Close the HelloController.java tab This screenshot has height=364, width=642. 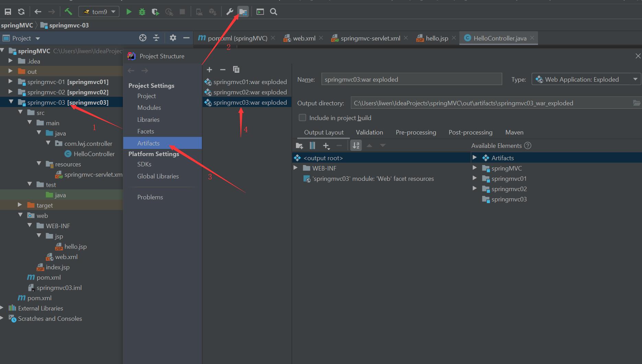click(532, 38)
